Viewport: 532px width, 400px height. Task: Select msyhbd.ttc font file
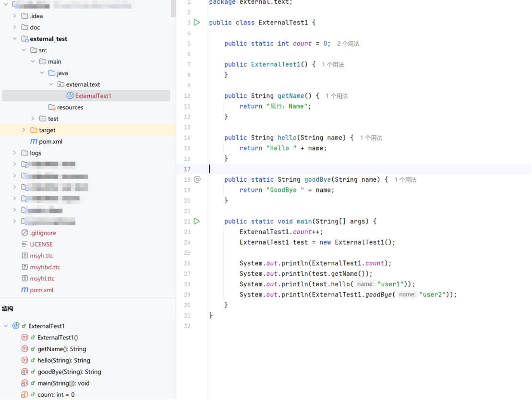coord(45,267)
